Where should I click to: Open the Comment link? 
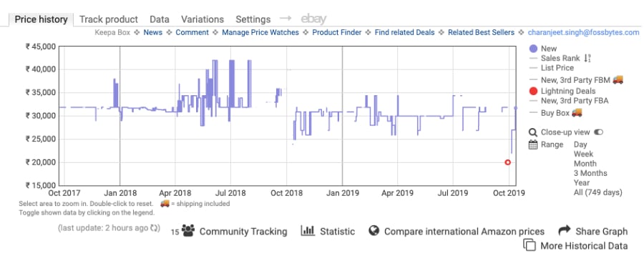(x=192, y=32)
